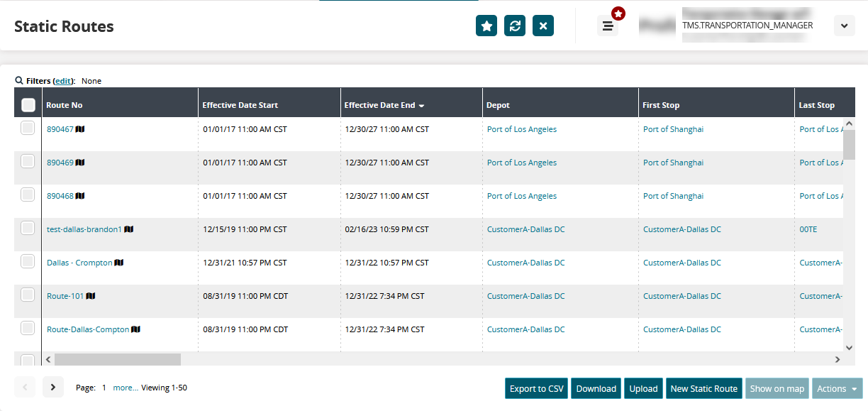Select the Dallas - Crompton row checkbox
The image size is (868, 411).
pyautogui.click(x=28, y=261)
